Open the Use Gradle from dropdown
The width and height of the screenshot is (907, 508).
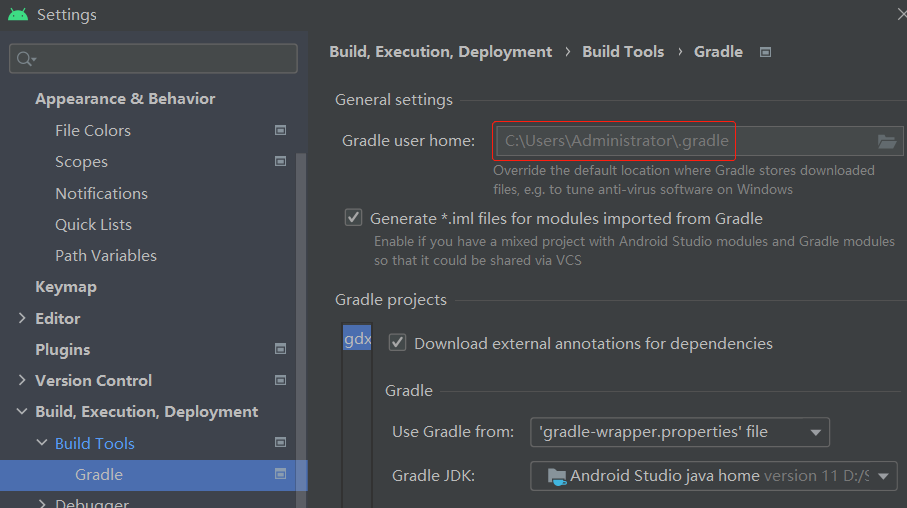679,432
